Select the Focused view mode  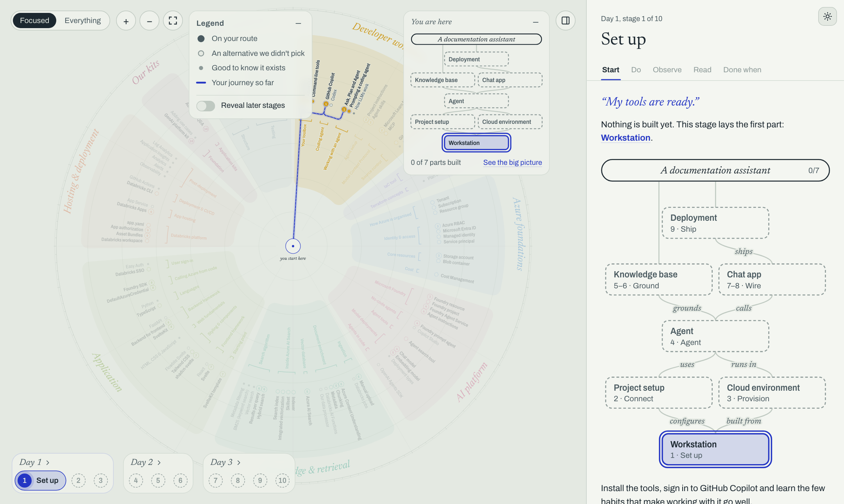pyautogui.click(x=34, y=21)
